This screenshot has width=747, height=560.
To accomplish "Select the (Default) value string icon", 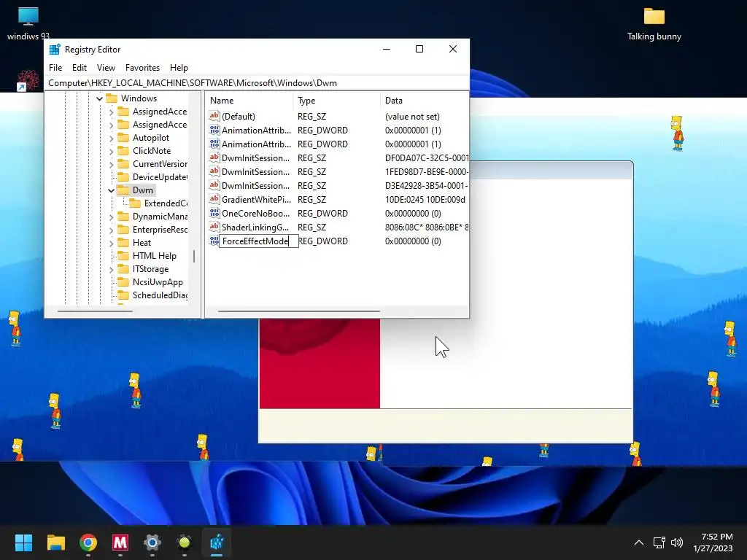I will 214,116.
